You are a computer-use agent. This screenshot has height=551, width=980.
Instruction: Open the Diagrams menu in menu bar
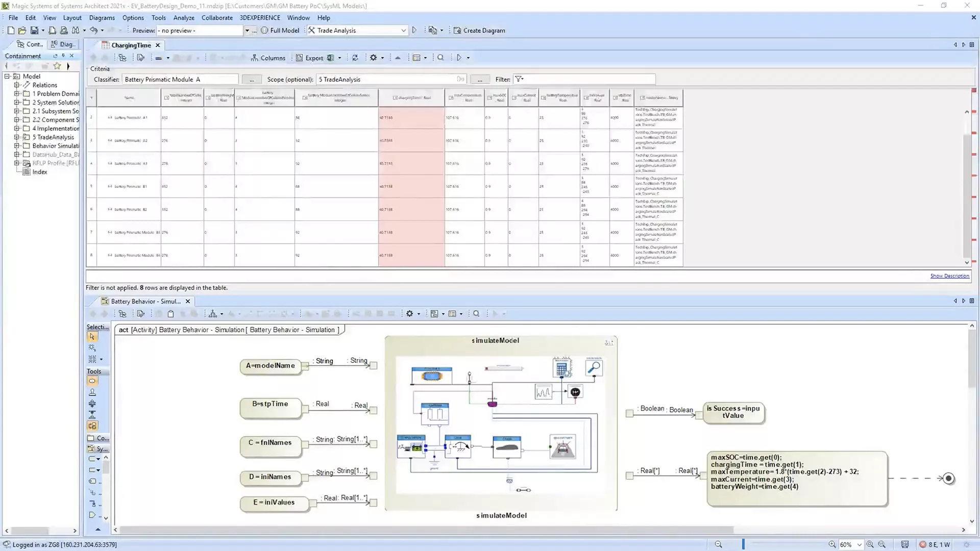101,17
